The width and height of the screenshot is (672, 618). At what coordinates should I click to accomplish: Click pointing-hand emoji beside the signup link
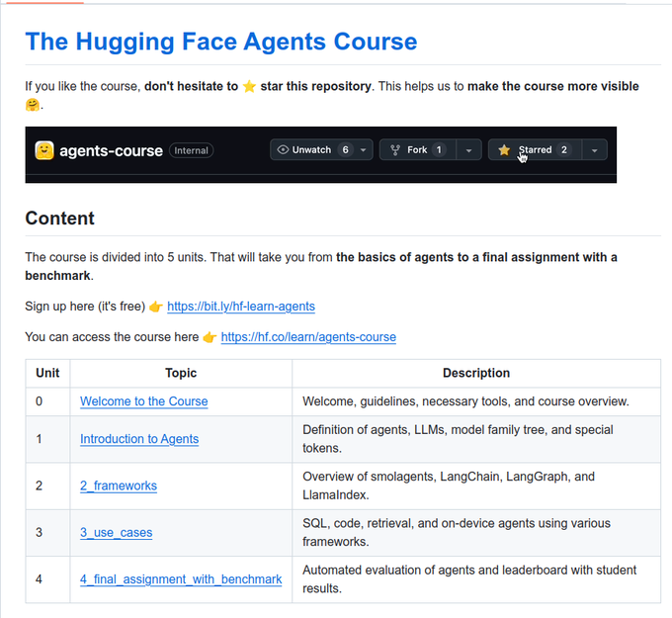pos(156,307)
